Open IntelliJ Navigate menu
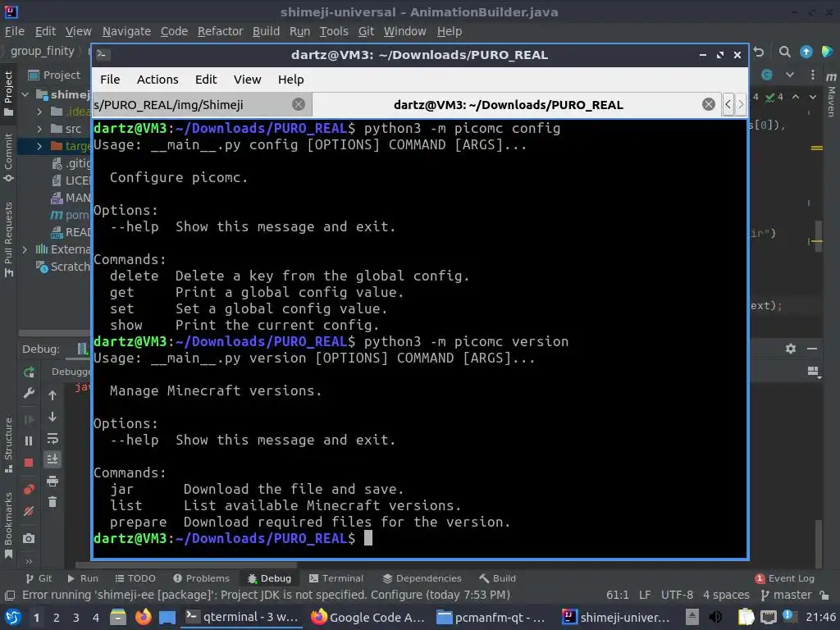The image size is (840, 630). [126, 32]
